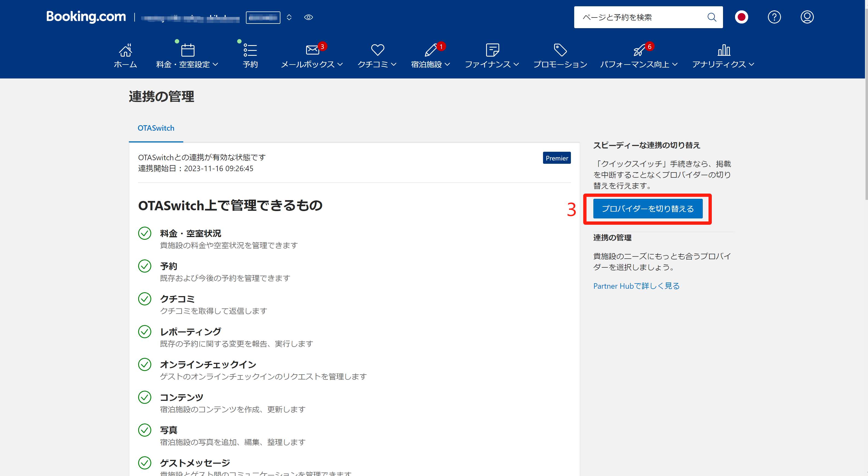Expand the クチコミ menu chevron

pyautogui.click(x=393, y=64)
